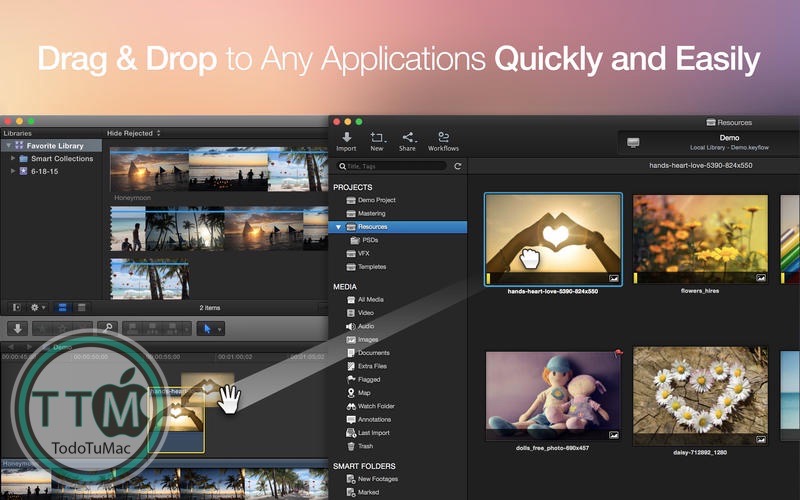Image resolution: width=800 pixels, height=500 pixels.
Task: Click the MEDIA section header
Action: coord(345,287)
